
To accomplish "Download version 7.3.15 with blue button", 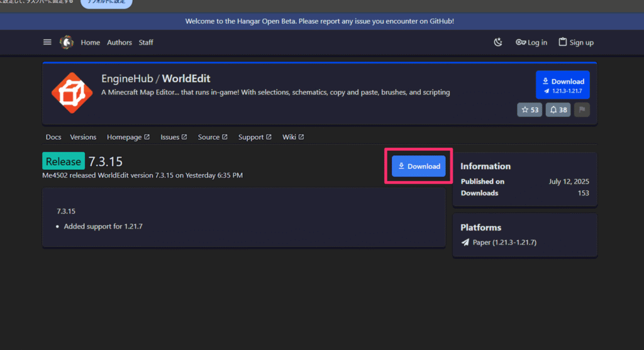I will coord(418,166).
